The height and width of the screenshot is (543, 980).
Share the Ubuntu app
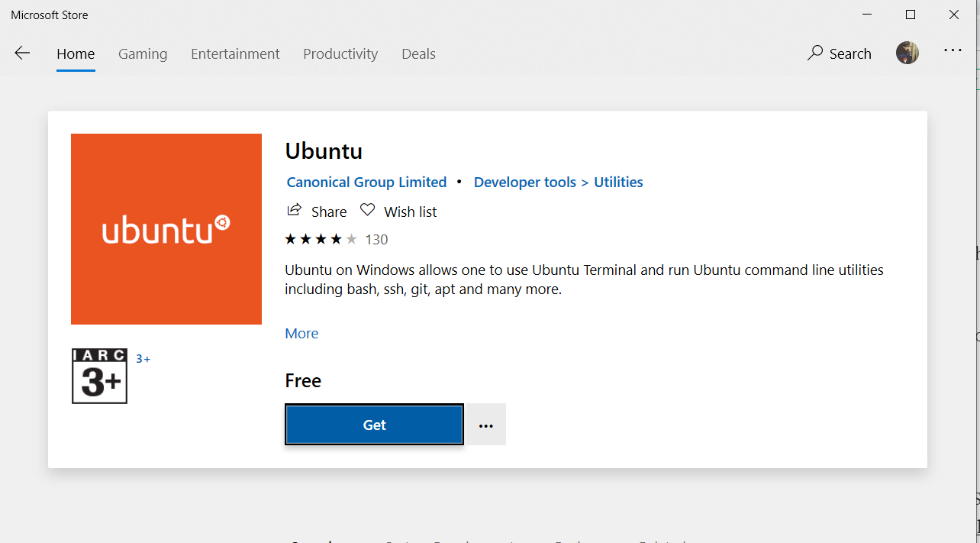(317, 211)
